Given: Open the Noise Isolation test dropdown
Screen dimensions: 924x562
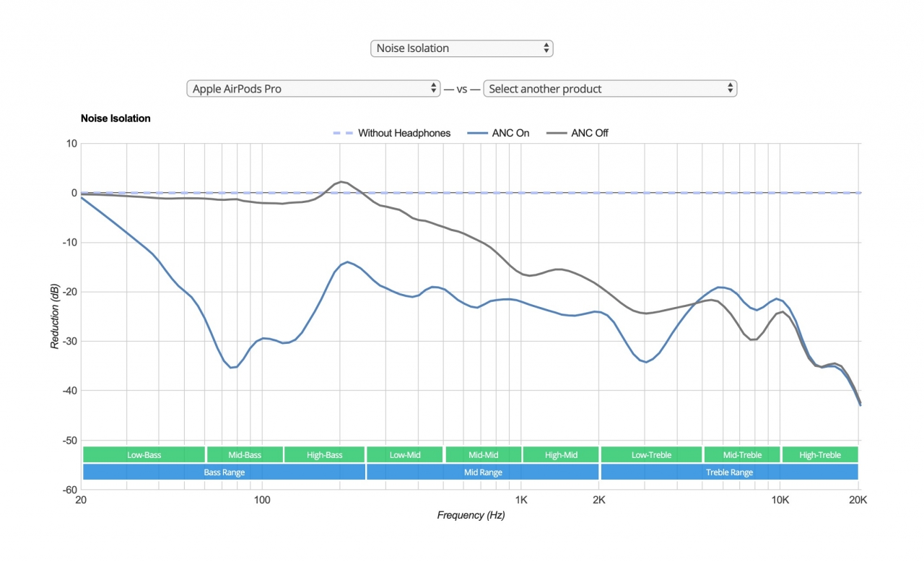Looking at the screenshot, I should point(461,48).
